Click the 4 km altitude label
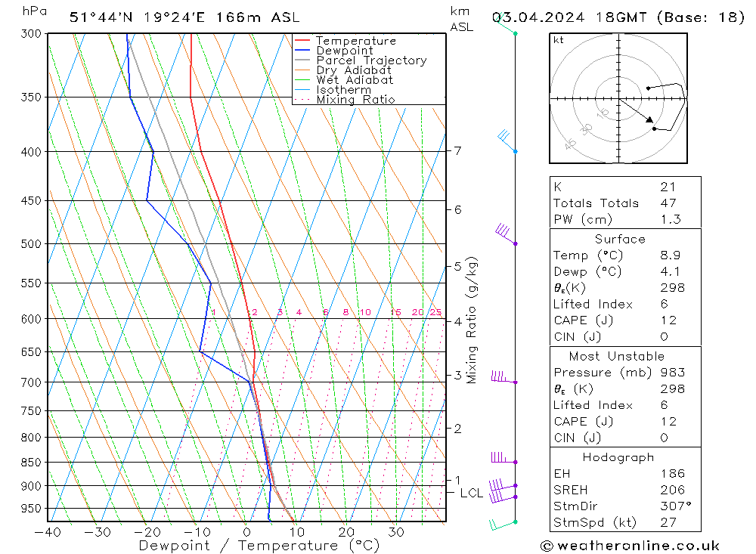Screen dimensions: 756x554 (x=457, y=322)
